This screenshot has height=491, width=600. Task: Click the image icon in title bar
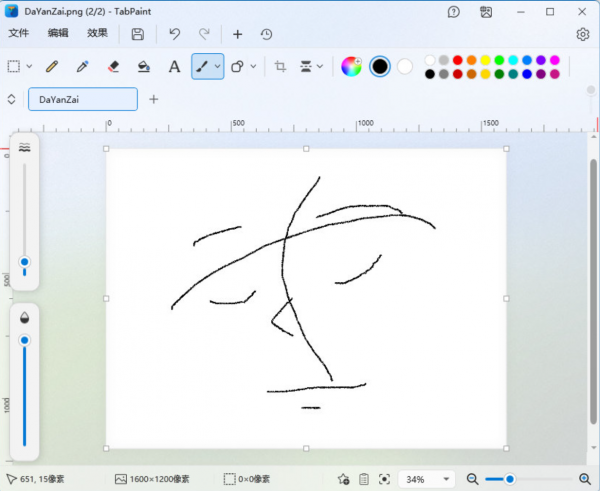click(x=486, y=12)
